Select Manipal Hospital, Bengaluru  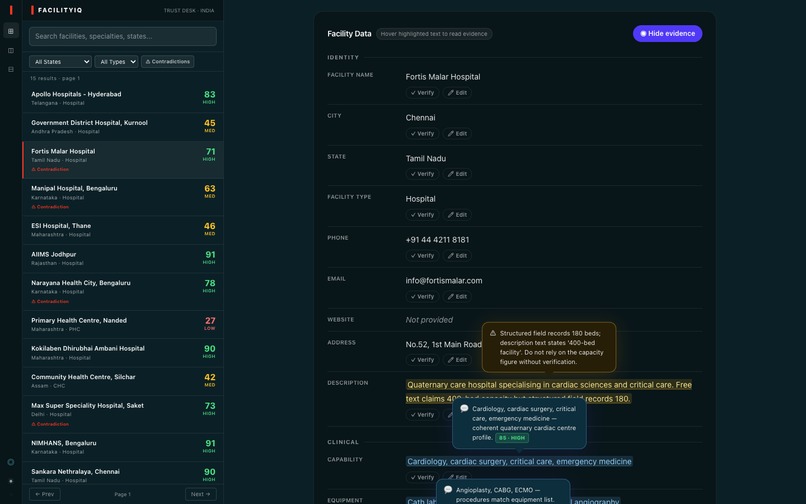point(123,197)
